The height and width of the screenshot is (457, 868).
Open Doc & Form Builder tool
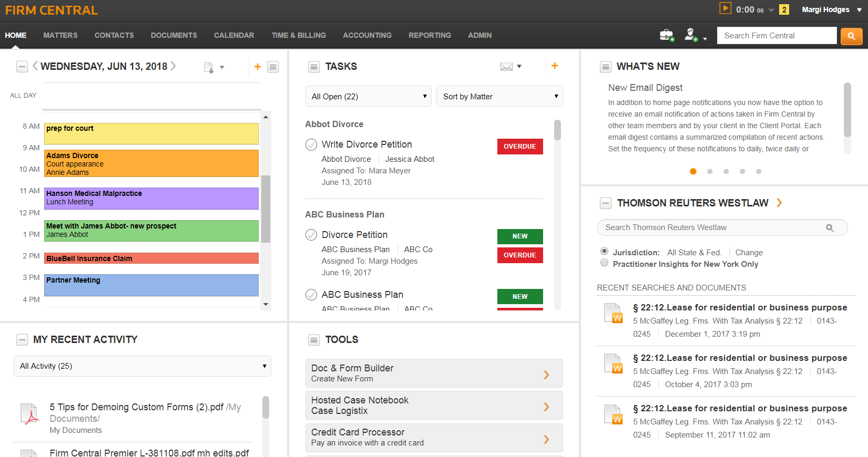pos(434,373)
